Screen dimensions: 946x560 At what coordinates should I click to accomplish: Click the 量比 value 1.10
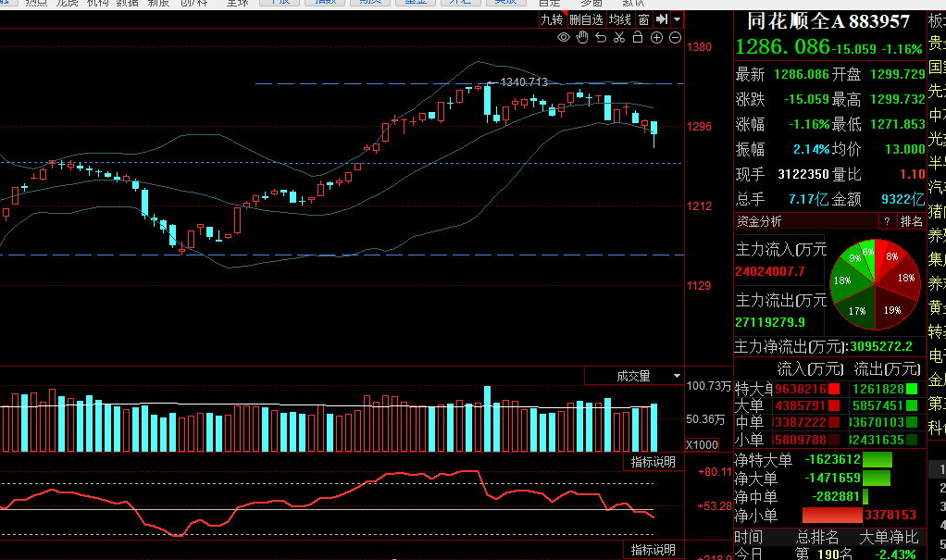913,174
